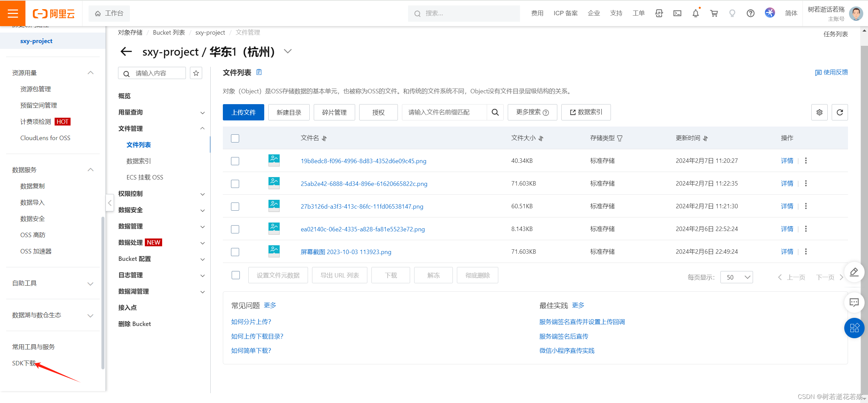This screenshot has height=403, width=868.
Task: Go back with the left arrow
Action: click(x=126, y=52)
